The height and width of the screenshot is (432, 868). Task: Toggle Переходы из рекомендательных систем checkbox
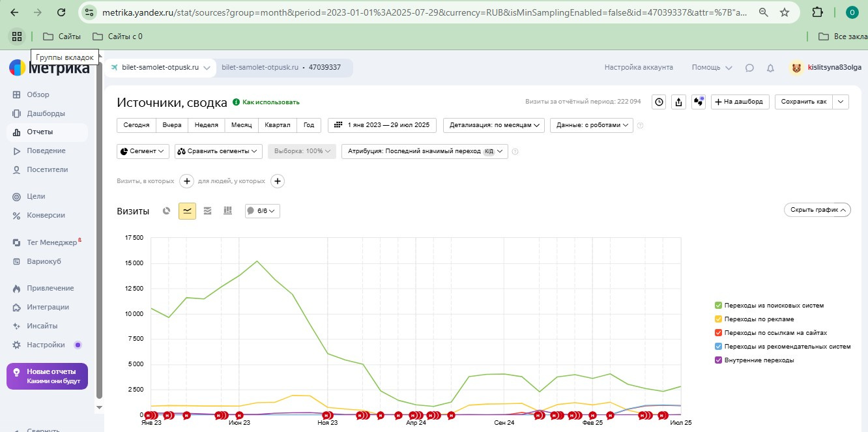coord(718,346)
